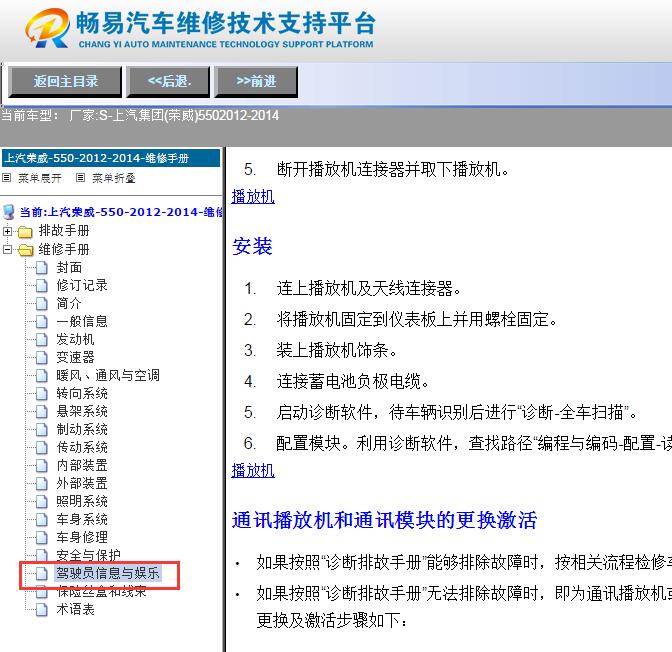This screenshot has height=652, width=672.
Task: Click the 上汽荣威-550-2012-2014-维修手册 panel title bar
Action: (x=111, y=158)
